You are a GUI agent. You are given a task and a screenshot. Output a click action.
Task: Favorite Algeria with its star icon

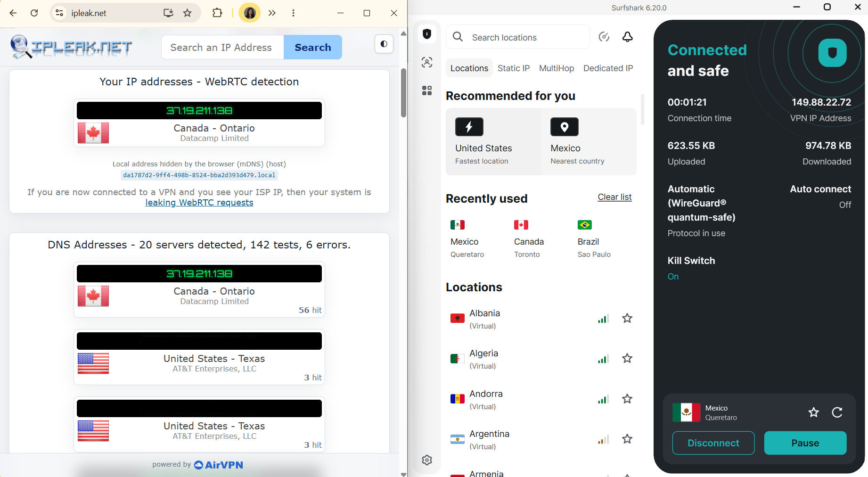tap(627, 358)
